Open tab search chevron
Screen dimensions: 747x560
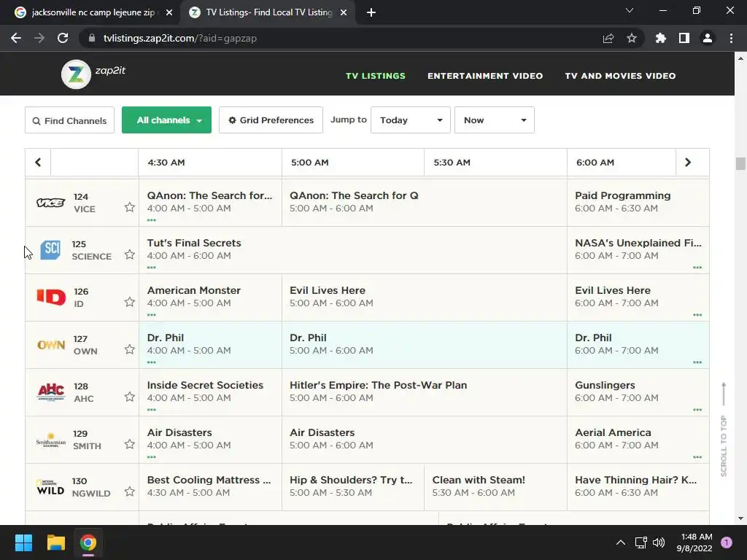tap(630, 10)
